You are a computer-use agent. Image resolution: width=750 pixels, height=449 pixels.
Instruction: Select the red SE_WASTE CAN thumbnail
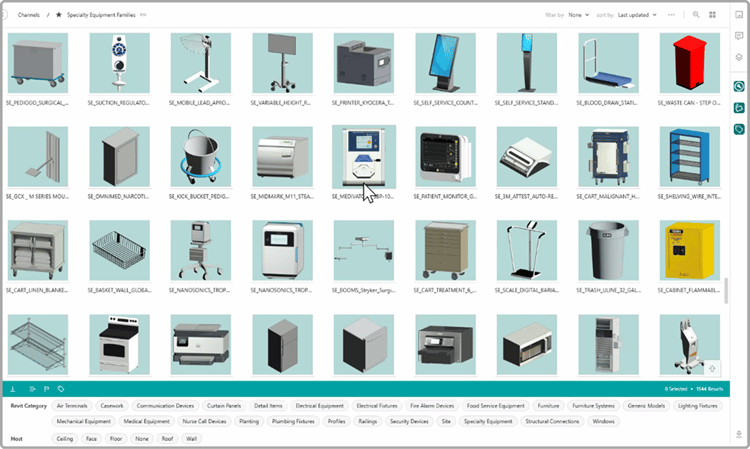[689, 63]
